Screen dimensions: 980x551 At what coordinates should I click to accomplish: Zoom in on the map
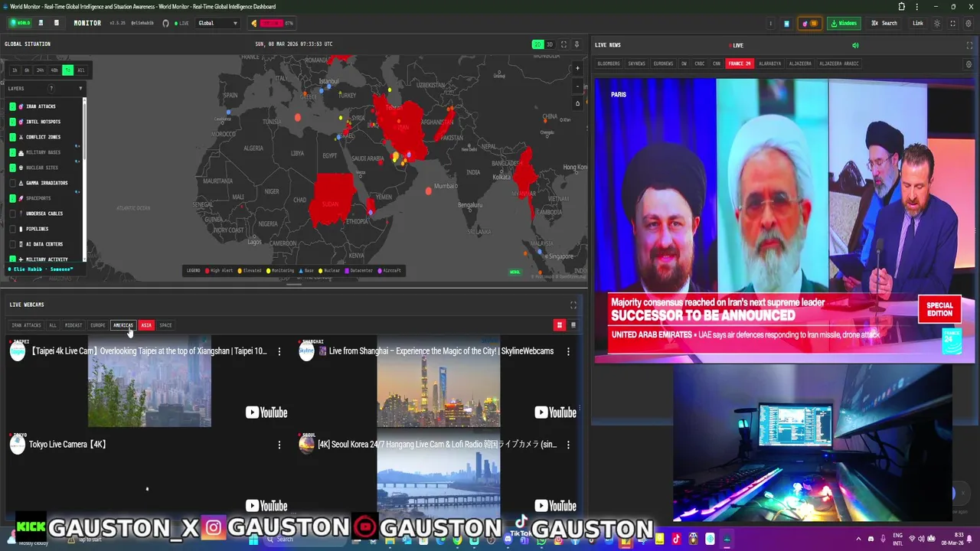click(x=578, y=69)
